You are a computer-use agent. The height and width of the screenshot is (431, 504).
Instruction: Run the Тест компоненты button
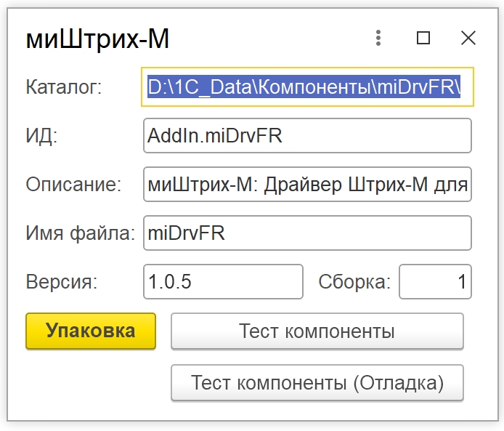point(317,331)
